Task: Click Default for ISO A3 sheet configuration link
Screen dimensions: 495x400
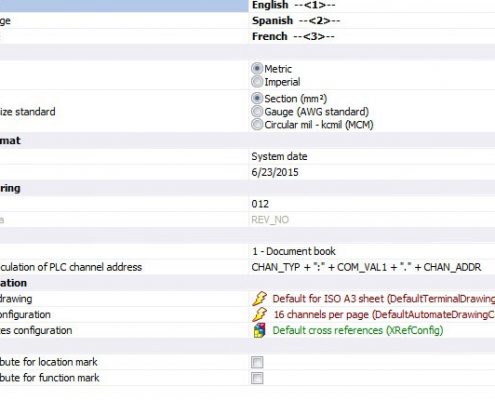Action: (x=383, y=299)
